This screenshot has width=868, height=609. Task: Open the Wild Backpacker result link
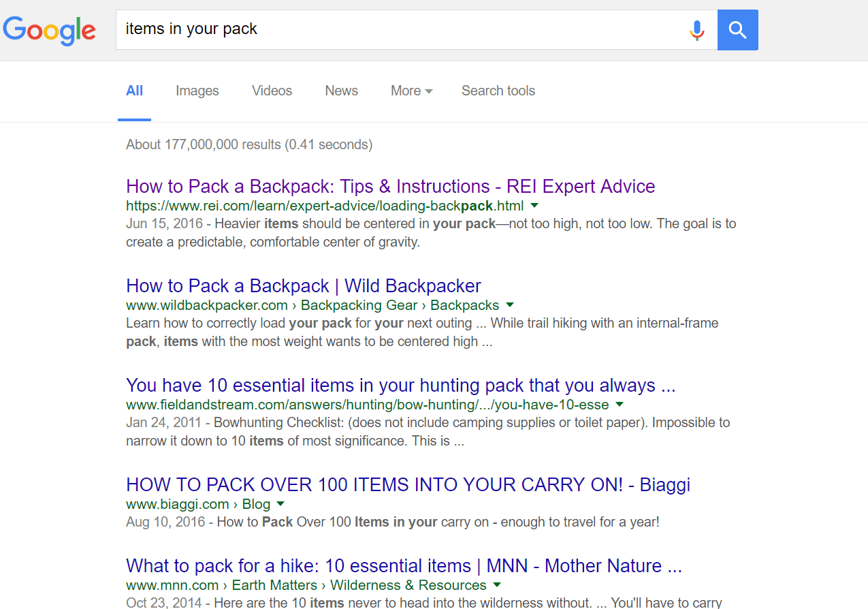304,286
